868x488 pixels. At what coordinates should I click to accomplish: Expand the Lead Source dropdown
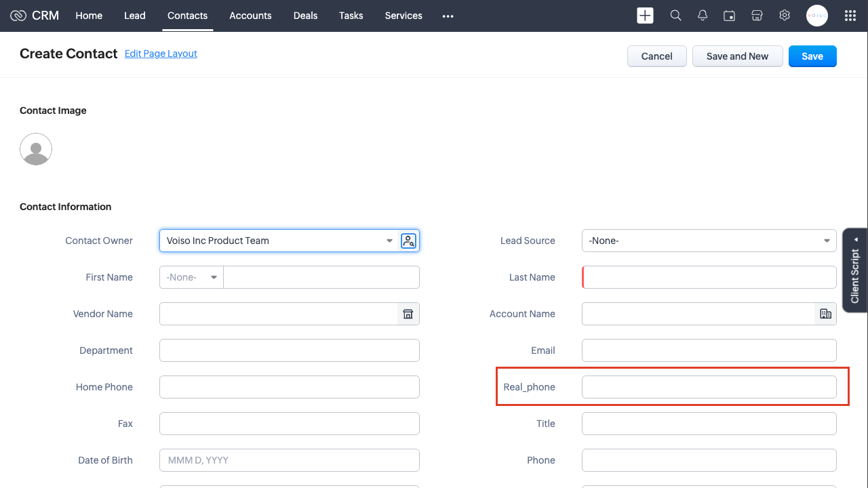826,241
